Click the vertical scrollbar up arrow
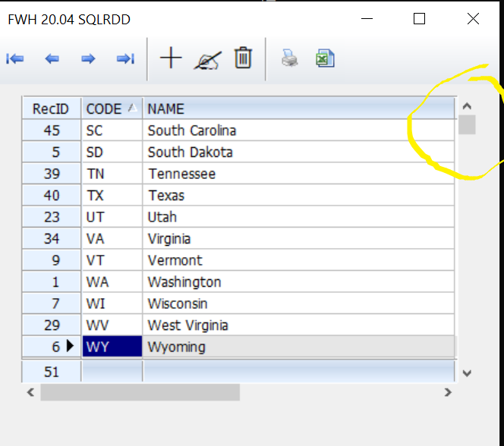 [x=467, y=106]
